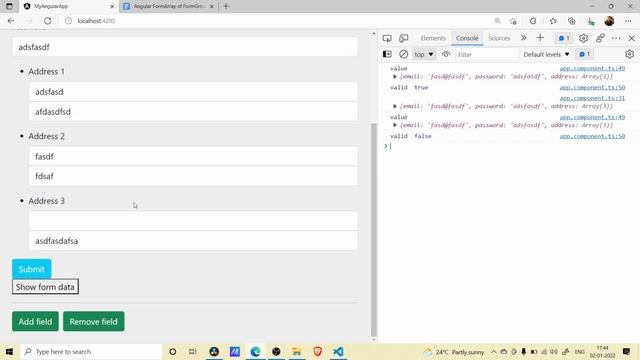Switch to MyAngularApp browser tab
Viewport: 640px width, 360px height.
pyautogui.click(x=68, y=6)
